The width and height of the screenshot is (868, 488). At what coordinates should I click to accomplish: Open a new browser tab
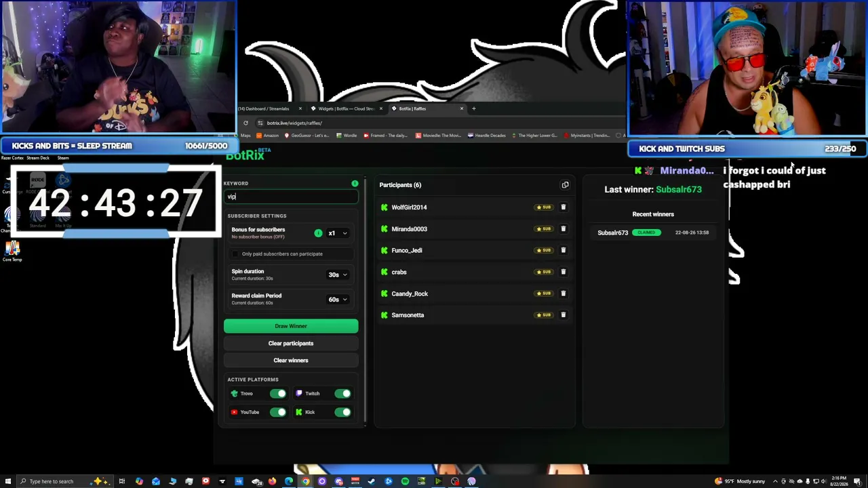point(474,108)
